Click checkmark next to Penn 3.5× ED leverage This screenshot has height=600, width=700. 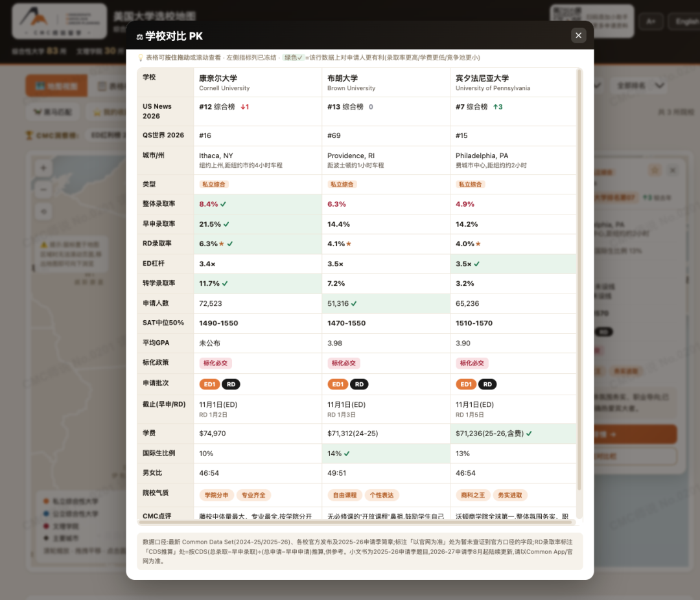tap(477, 264)
